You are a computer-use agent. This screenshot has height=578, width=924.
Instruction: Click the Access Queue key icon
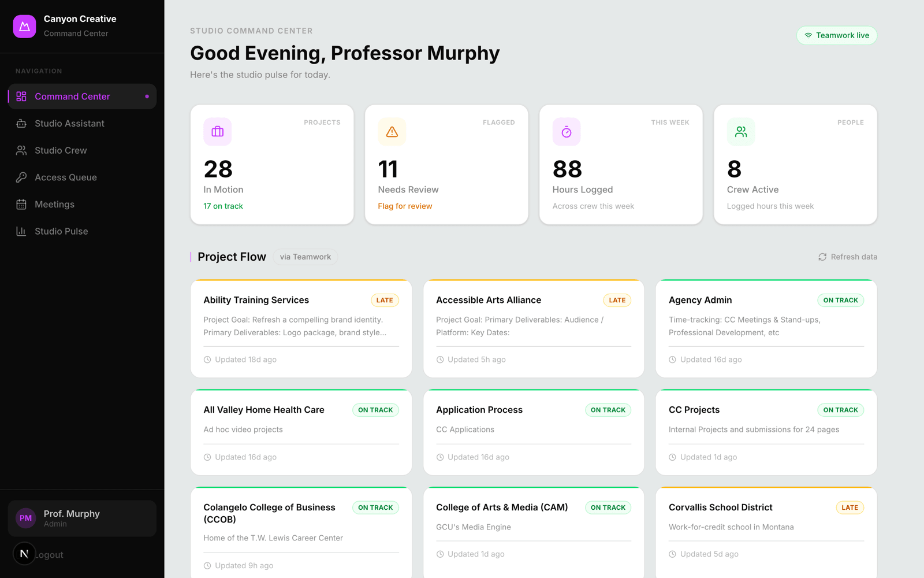21,177
